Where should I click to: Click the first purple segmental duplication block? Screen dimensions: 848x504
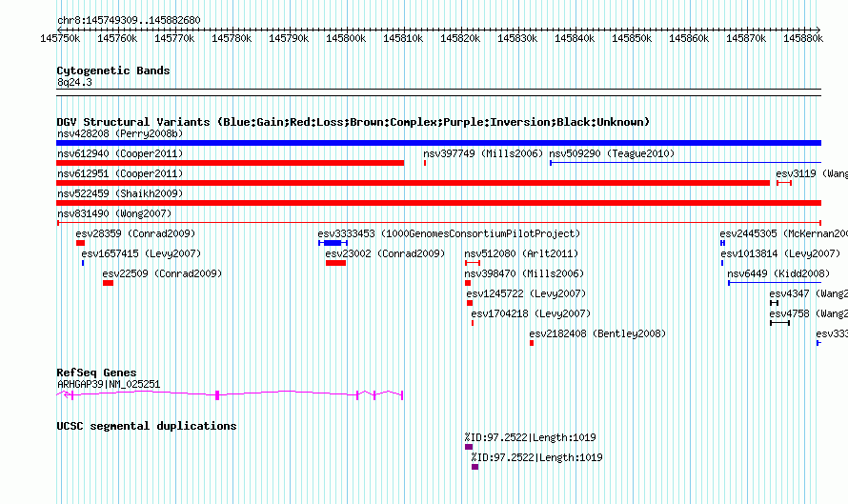coord(469,447)
